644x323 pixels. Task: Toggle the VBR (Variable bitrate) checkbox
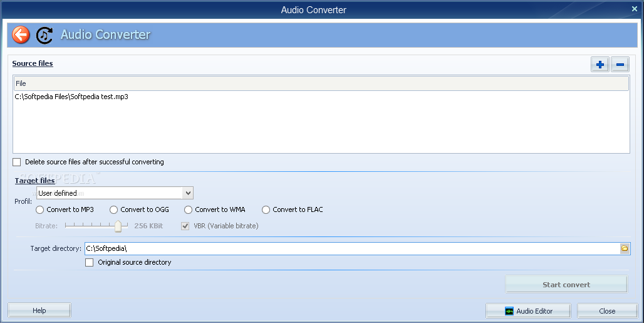coord(185,226)
